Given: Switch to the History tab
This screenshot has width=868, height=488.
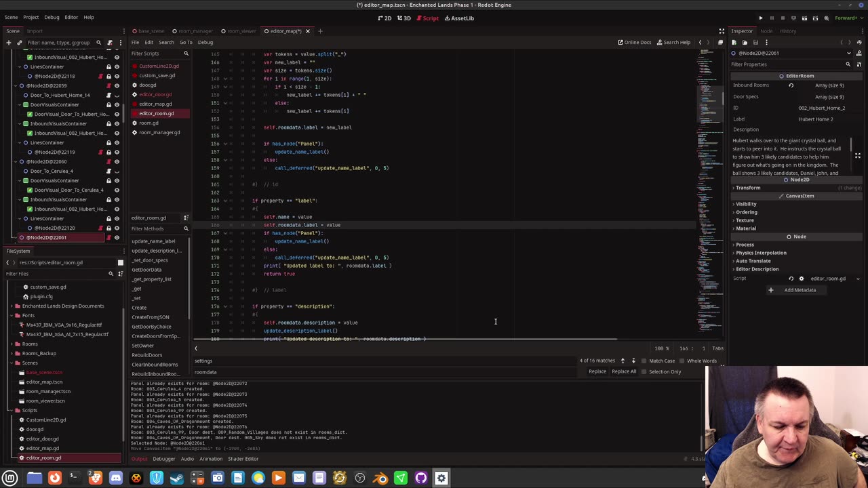Looking at the screenshot, I should pos(788,31).
